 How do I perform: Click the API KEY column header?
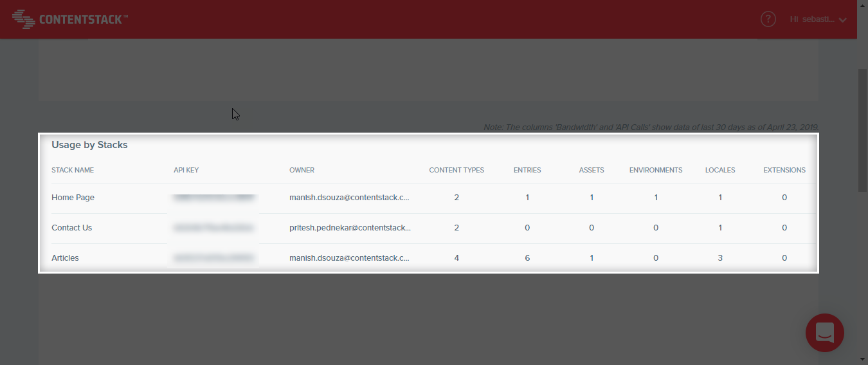pos(187,170)
